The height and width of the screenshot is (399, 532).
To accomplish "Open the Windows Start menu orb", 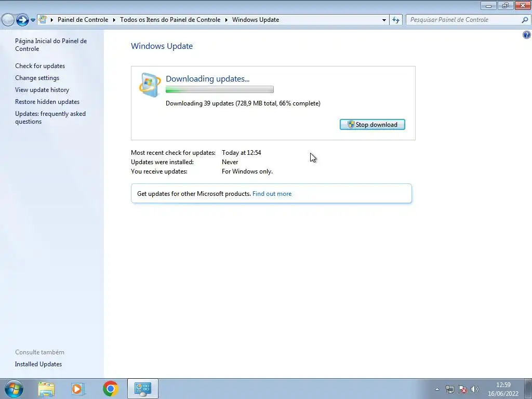I will point(14,389).
